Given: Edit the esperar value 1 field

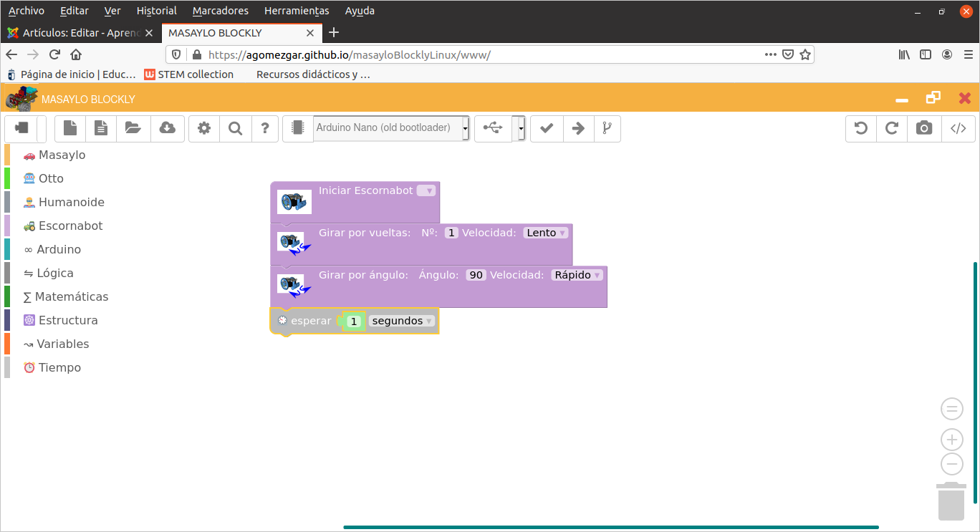Looking at the screenshot, I should point(353,321).
